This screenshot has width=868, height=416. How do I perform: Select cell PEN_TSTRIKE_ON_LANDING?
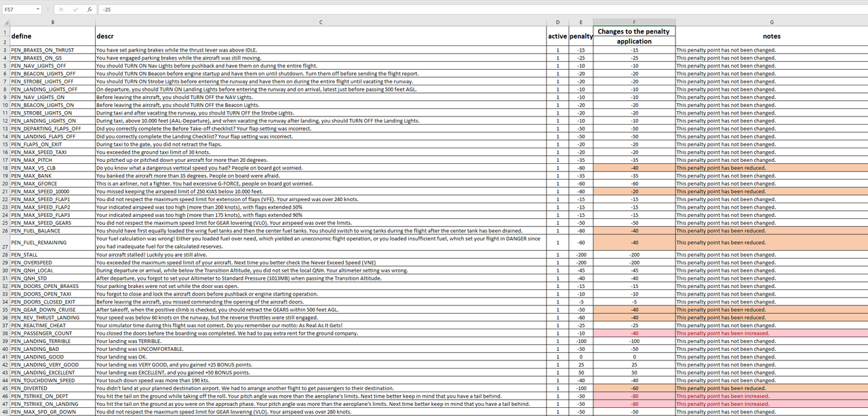[53, 404]
